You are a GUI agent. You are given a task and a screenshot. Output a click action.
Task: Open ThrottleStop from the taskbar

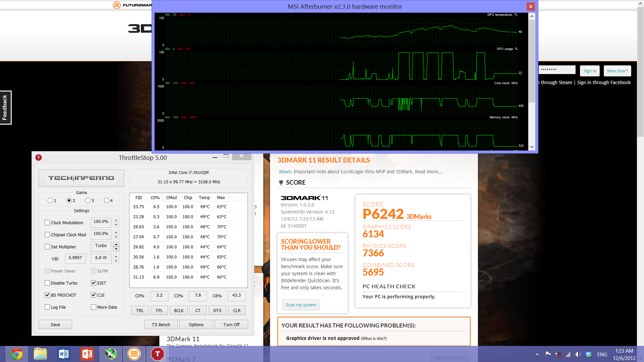[158, 354]
